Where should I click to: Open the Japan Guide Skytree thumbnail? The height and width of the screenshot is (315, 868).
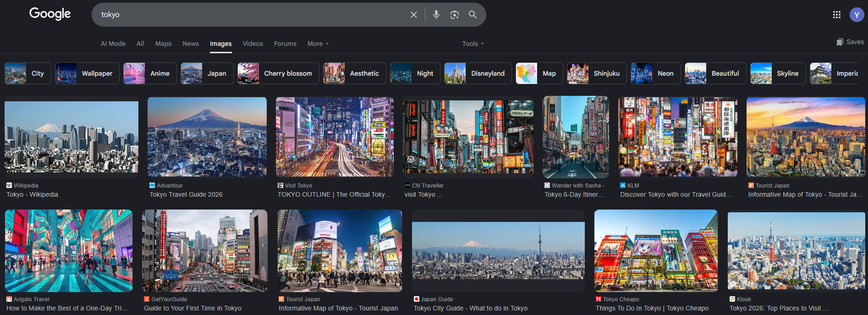point(498,251)
